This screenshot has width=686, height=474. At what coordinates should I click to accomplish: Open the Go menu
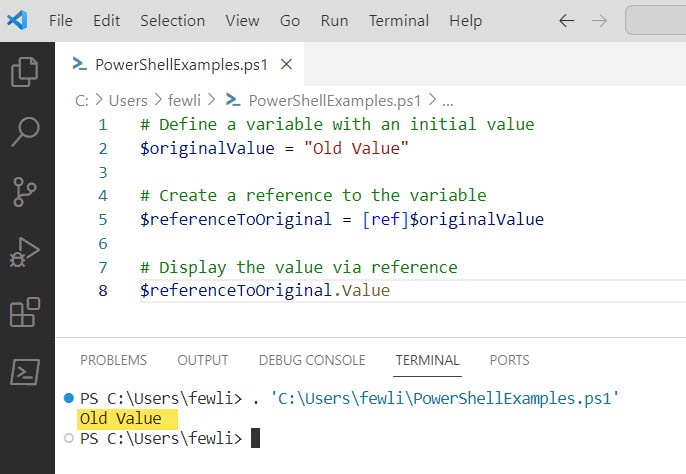(290, 21)
